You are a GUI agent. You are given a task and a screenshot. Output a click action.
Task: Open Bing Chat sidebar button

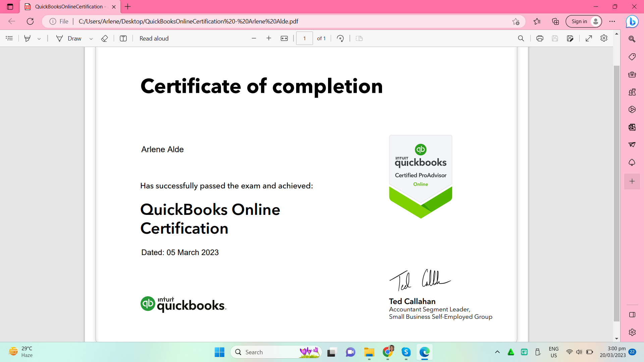point(632,21)
